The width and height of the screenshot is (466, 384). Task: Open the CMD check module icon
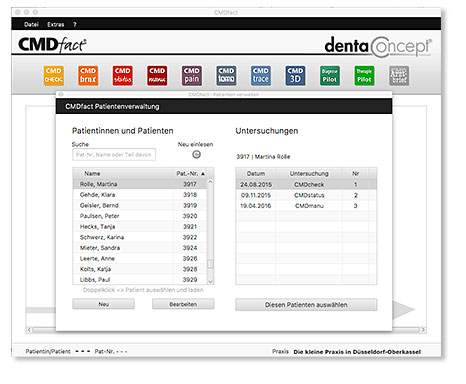pyautogui.click(x=54, y=76)
